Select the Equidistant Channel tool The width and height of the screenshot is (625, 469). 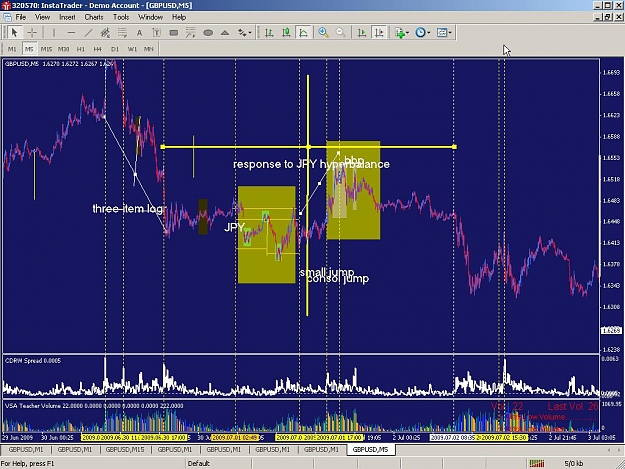coord(105,33)
